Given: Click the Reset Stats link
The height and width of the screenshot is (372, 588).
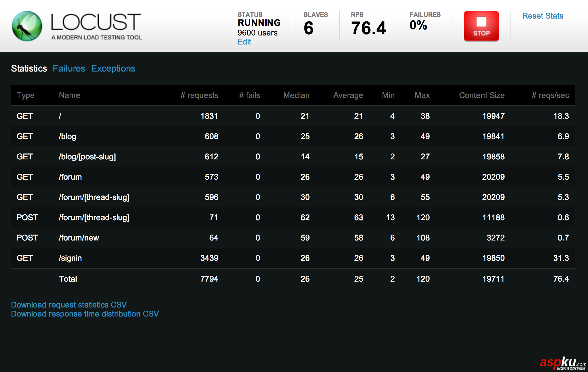Looking at the screenshot, I should (x=542, y=16).
